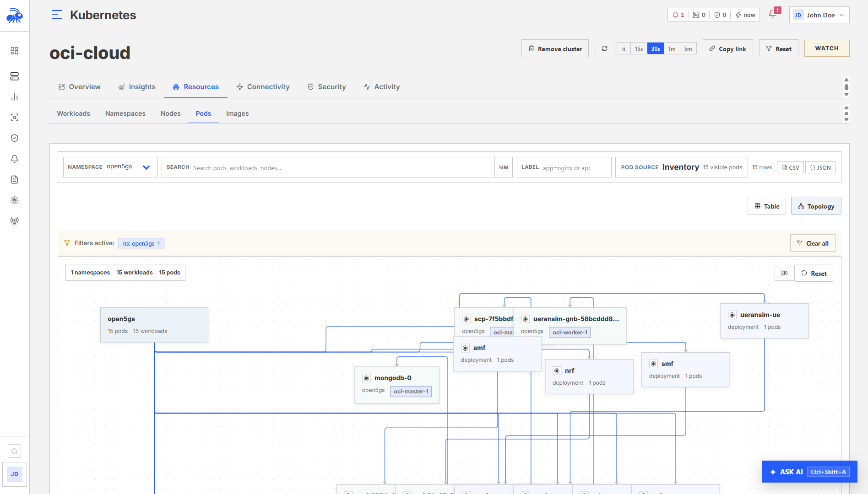Open the ant logo home page
This screenshot has height=494, width=868.
tap(15, 16)
